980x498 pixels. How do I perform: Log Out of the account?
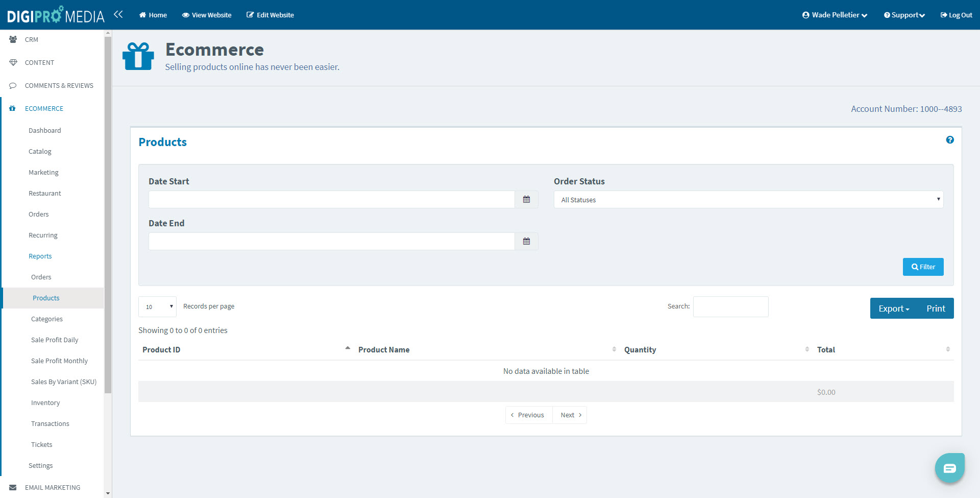pos(956,15)
